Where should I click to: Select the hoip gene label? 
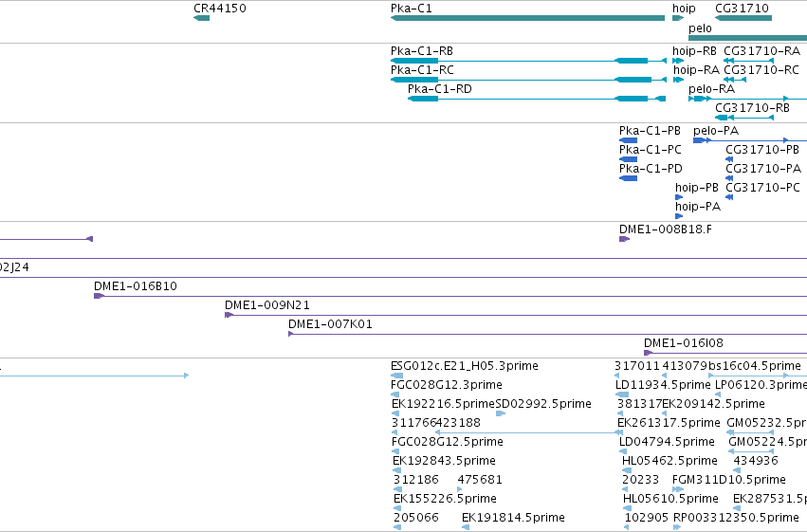point(684,9)
